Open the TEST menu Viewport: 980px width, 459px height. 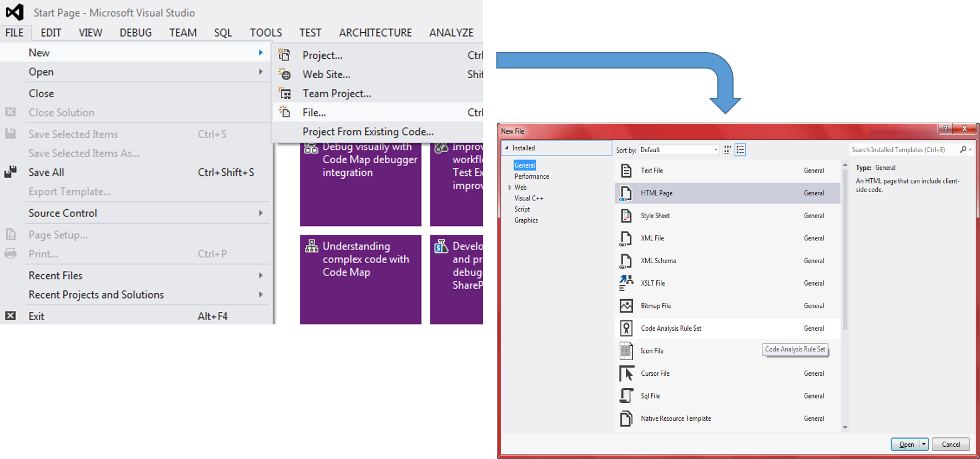tap(310, 33)
